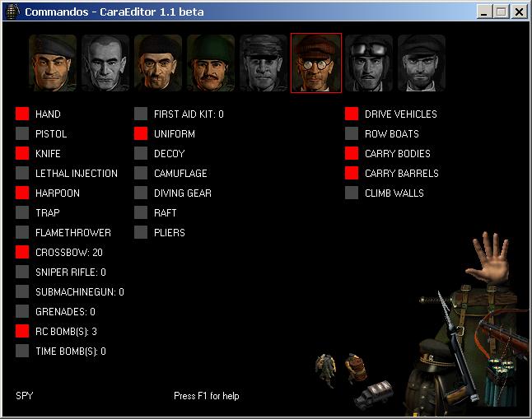The image size is (532, 419).
Task: Toggle the UNIFORM checkbox off
Action: click(141, 133)
